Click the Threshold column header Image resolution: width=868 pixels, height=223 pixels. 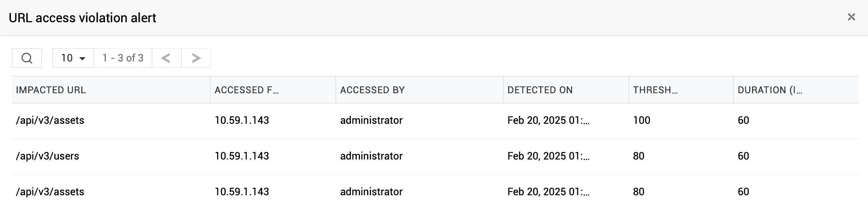click(655, 90)
